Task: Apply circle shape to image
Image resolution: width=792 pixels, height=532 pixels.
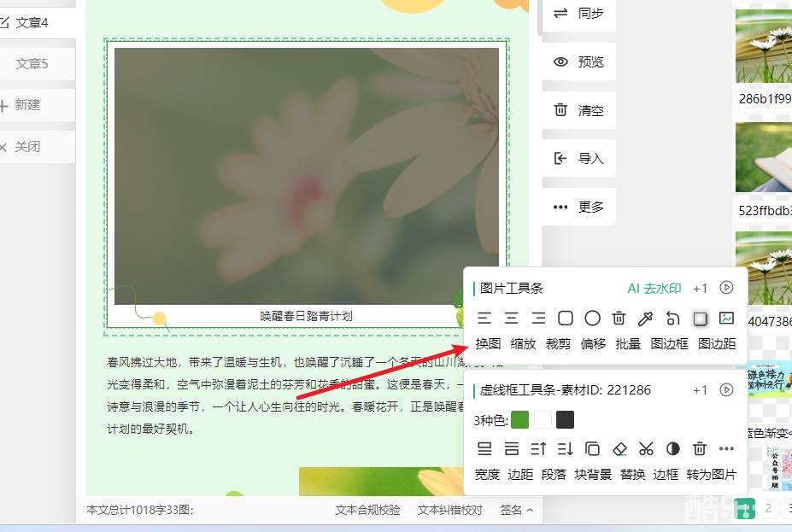Action: pos(592,319)
